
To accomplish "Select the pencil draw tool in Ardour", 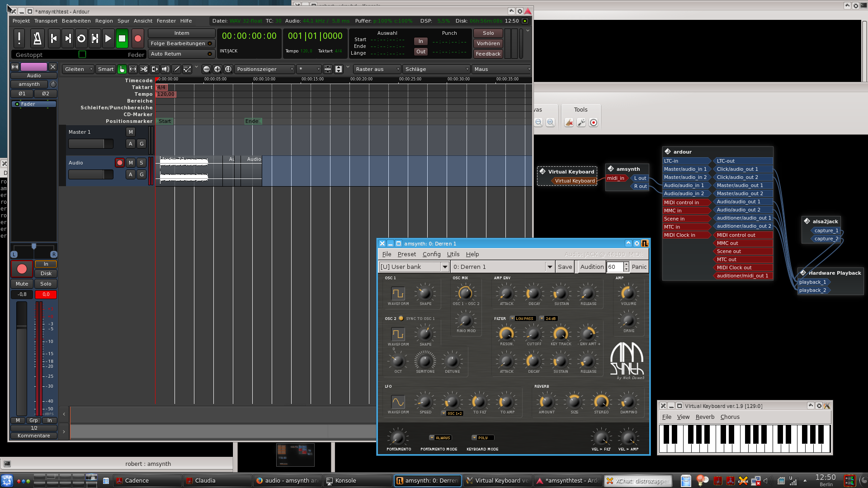I will [x=176, y=69].
